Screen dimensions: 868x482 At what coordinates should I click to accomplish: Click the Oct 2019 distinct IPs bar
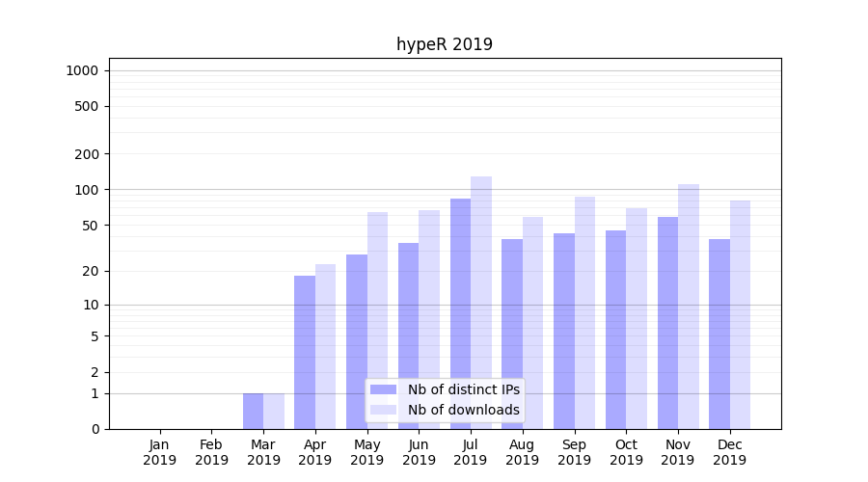(615, 329)
